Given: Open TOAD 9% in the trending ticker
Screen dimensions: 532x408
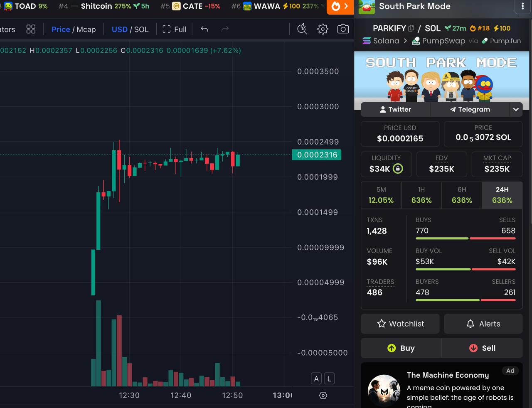Looking at the screenshot, I should pos(26,6).
